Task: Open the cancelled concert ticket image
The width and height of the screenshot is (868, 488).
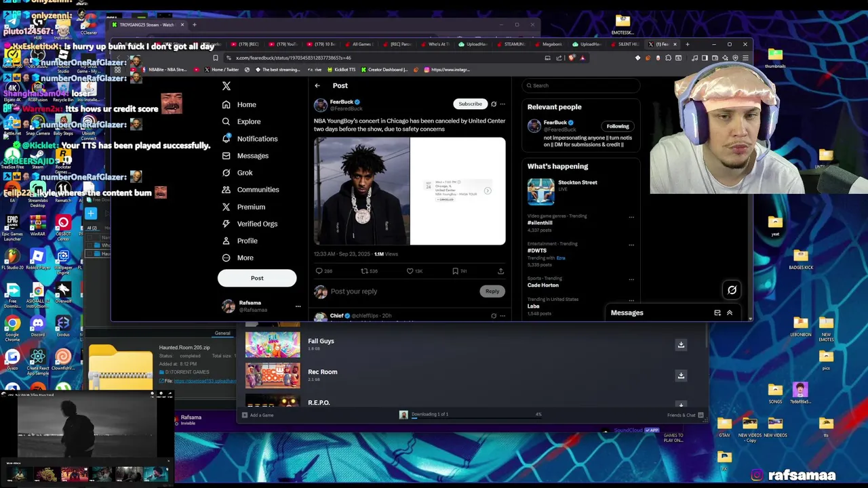Action: pyautogui.click(x=458, y=191)
